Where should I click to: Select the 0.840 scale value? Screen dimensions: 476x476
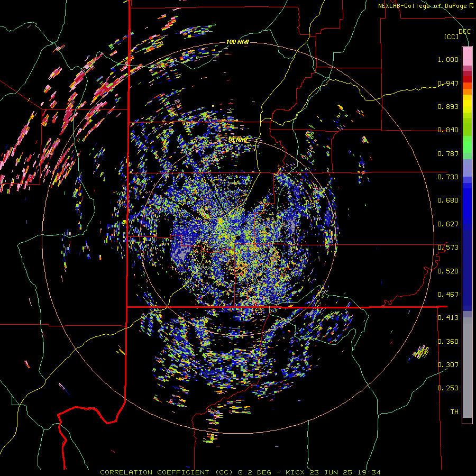tap(448, 130)
